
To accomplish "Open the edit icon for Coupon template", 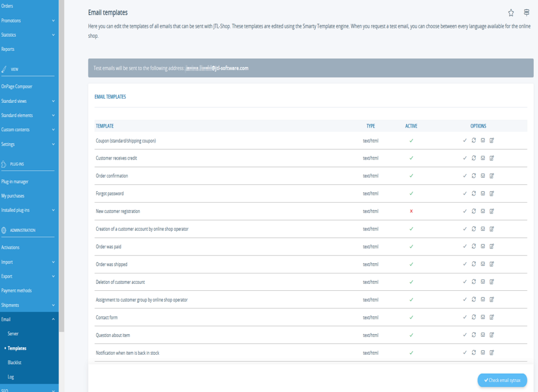I will pos(492,140).
